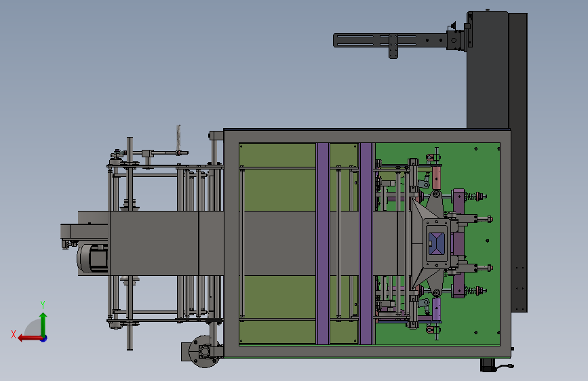The height and width of the screenshot is (381, 588).
Task: Select the upright lever handle above the infeed frame
Action: coord(178,138)
